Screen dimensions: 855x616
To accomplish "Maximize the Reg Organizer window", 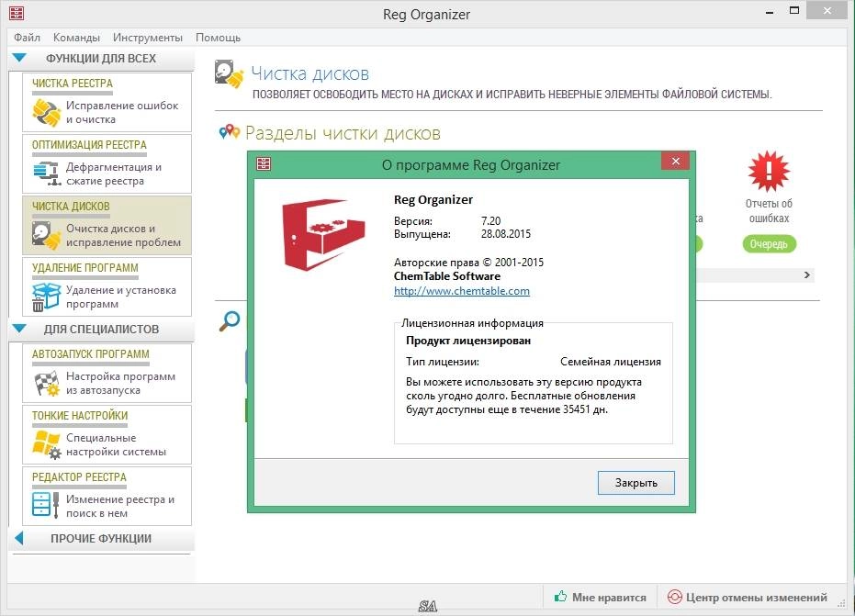I will pos(794,11).
